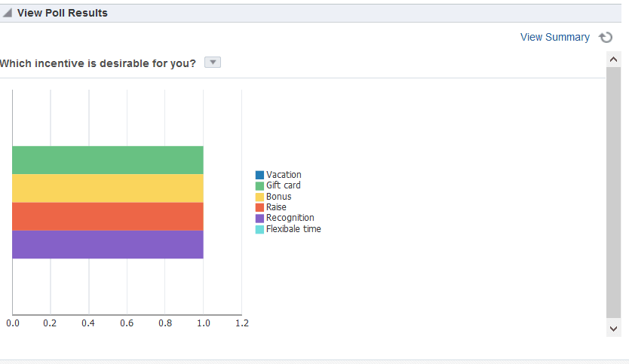Open the View Summary link
This screenshot has width=629, height=364.
(555, 37)
